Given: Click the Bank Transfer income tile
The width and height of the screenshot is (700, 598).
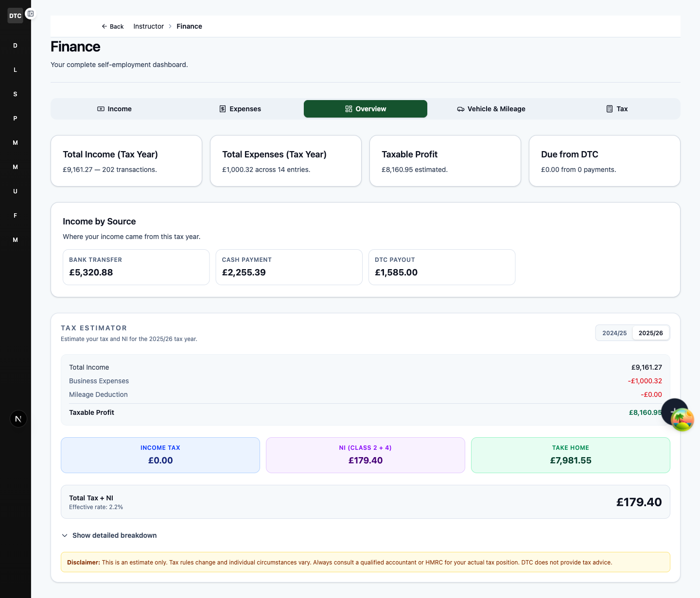Looking at the screenshot, I should coord(136,267).
